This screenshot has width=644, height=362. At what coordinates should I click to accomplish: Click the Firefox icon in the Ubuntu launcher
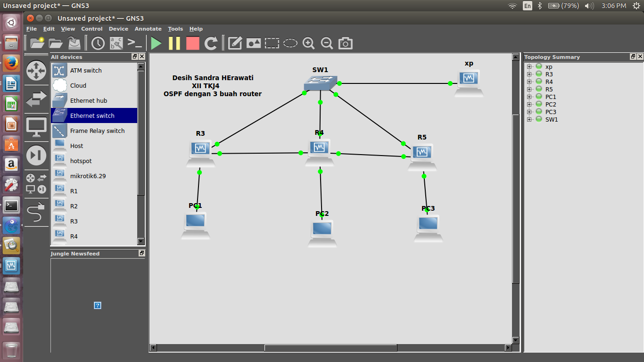click(11, 63)
